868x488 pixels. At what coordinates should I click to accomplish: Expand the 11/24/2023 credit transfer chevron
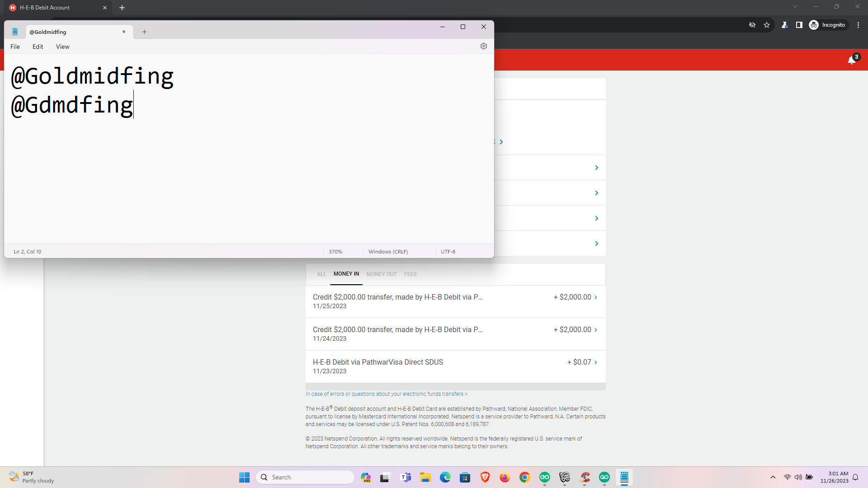click(x=596, y=330)
